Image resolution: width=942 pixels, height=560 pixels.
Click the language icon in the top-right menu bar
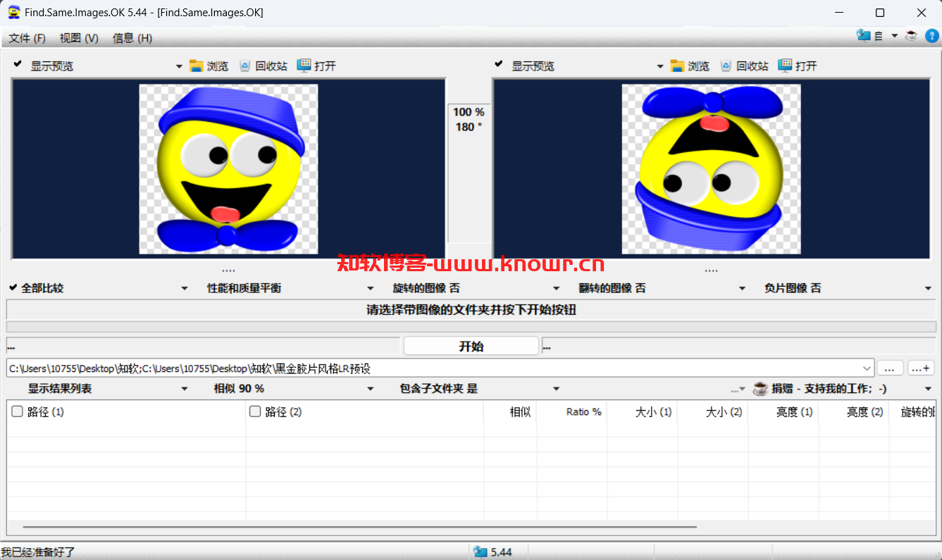pos(863,35)
